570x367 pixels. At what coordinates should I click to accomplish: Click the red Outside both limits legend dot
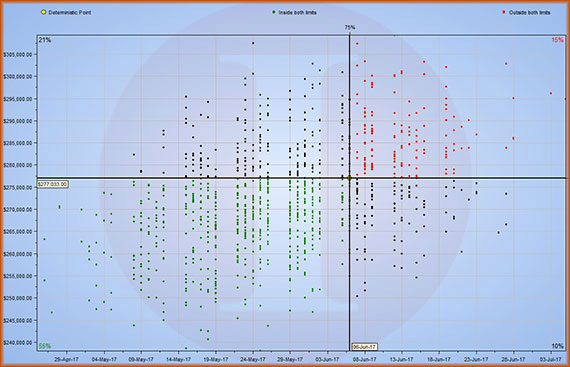click(504, 12)
